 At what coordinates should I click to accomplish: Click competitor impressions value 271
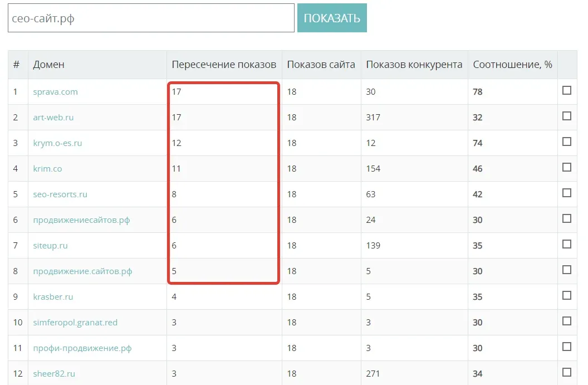(373, 374)
